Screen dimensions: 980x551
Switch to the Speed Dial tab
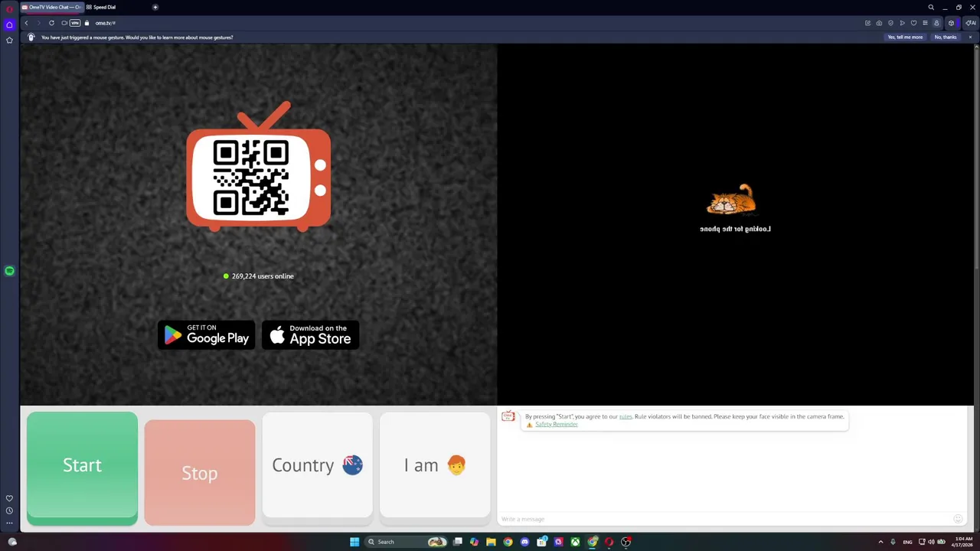(x=101, y=7)
